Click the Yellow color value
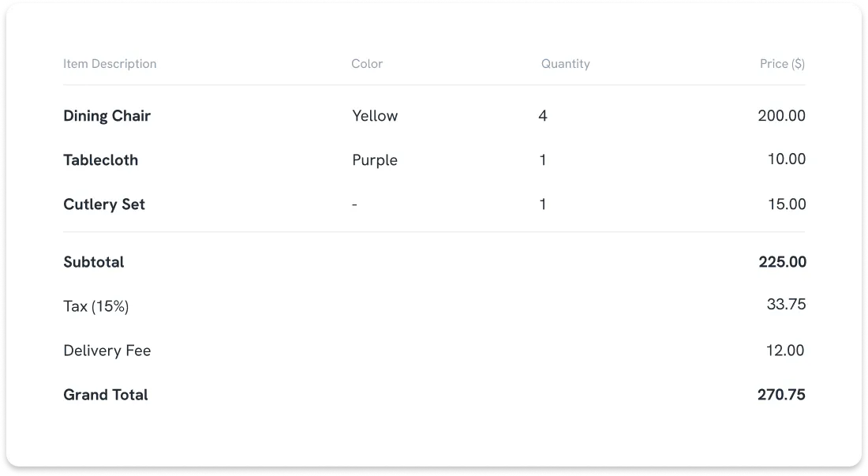The height and width of the screenshot is (476, 868). click(x=375, y=116)
